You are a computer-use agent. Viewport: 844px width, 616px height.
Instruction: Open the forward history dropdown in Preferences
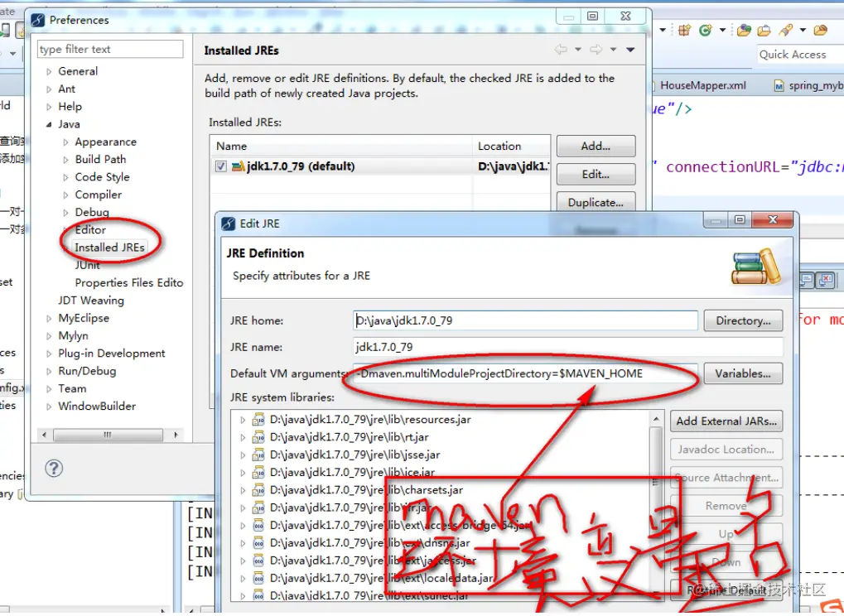click(x=613, y=50)
